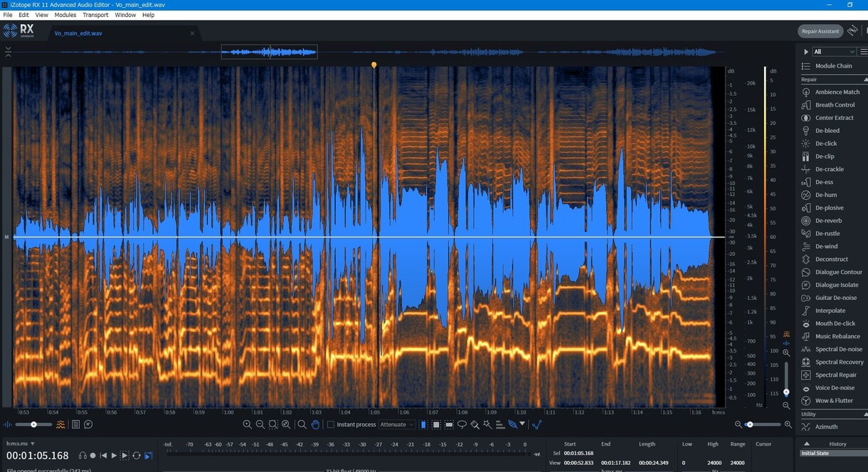This screenshot has width=868, height=472.
Task: Open the File menu
Action: (x=8, y=15)
